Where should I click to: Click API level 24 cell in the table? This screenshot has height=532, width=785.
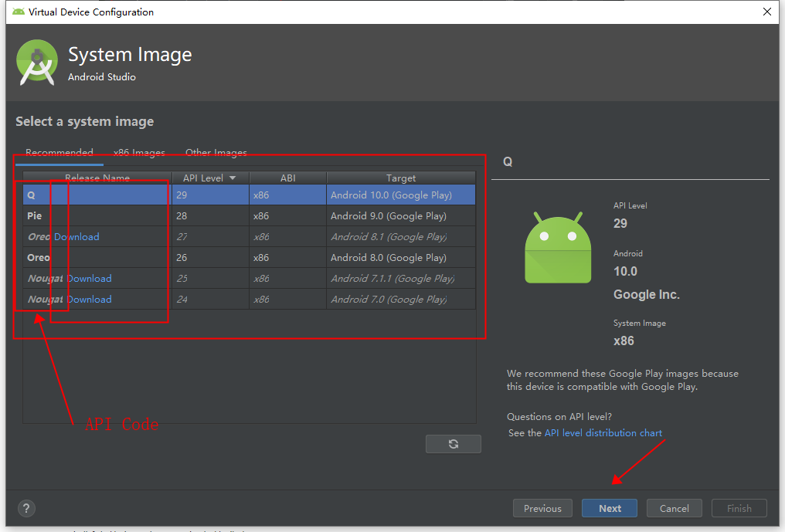[210, 300]
